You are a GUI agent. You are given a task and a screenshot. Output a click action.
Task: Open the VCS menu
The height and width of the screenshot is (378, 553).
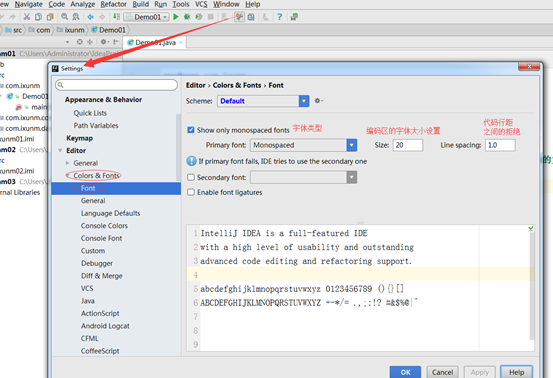tap(201, 5)
